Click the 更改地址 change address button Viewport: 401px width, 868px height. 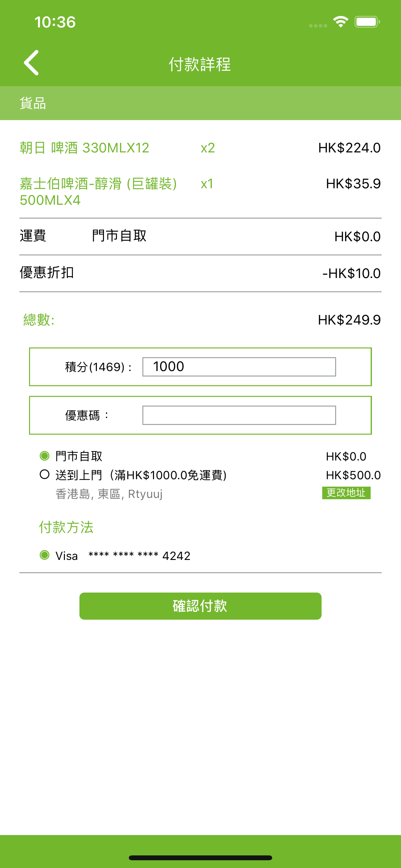(346, 493)
